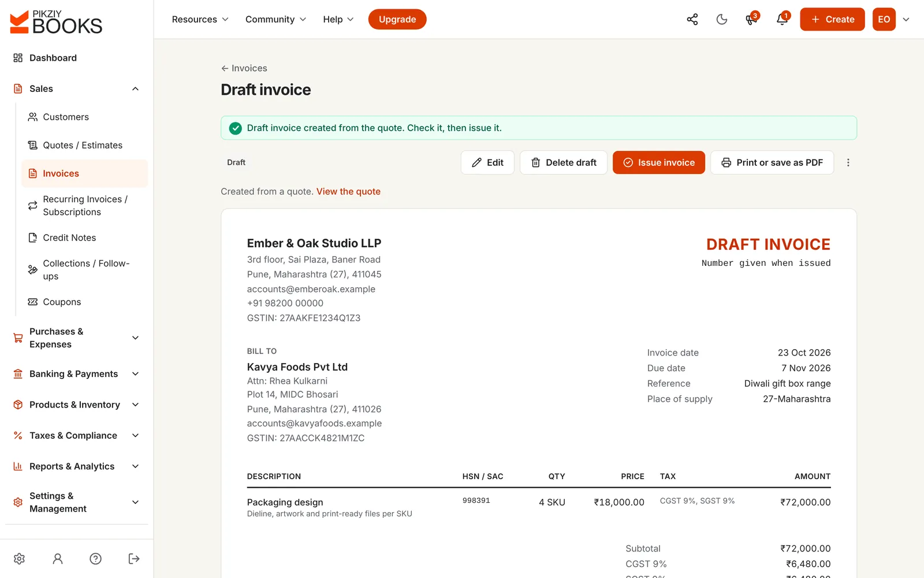Screen dimensions: 924x578
Task: Open notifications bell icon
Action: (x=782, y=19)
